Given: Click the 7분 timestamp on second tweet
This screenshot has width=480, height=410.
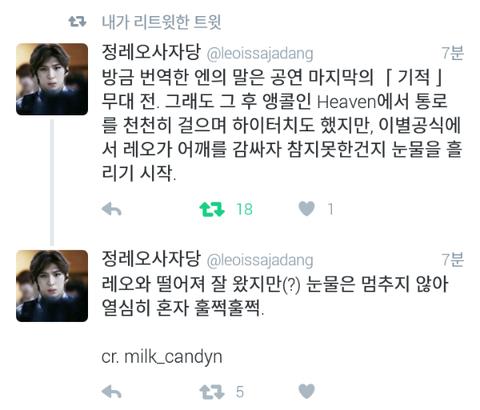Looking at the screenshot, I should pyautogui.click(x=452, y=259).
